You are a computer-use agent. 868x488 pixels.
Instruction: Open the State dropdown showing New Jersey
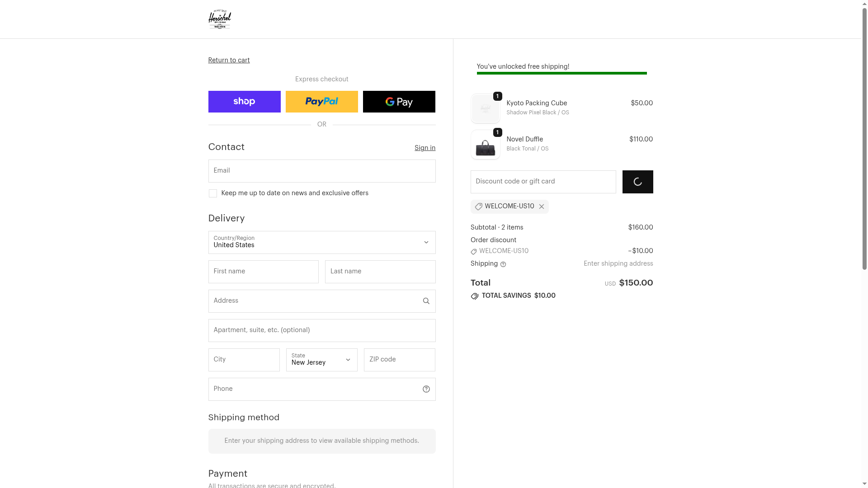321,360
